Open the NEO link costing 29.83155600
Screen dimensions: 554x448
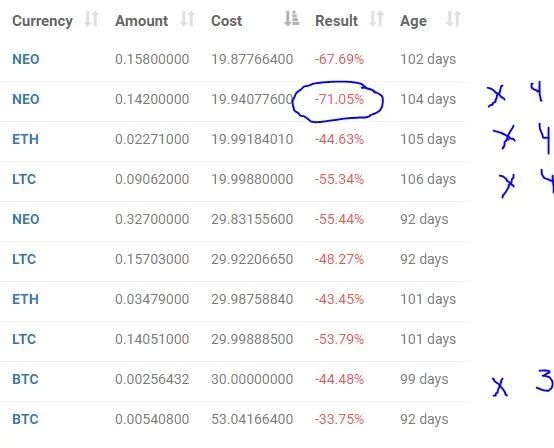(x=26, y=219)
